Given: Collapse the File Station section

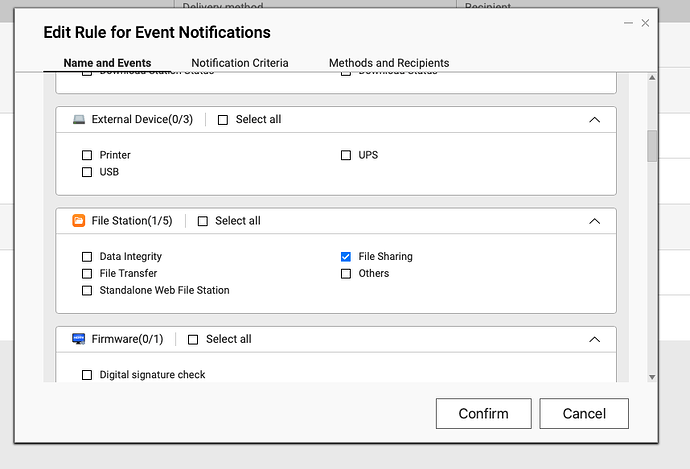Looking at the screenshot, I should pos(594,221).
